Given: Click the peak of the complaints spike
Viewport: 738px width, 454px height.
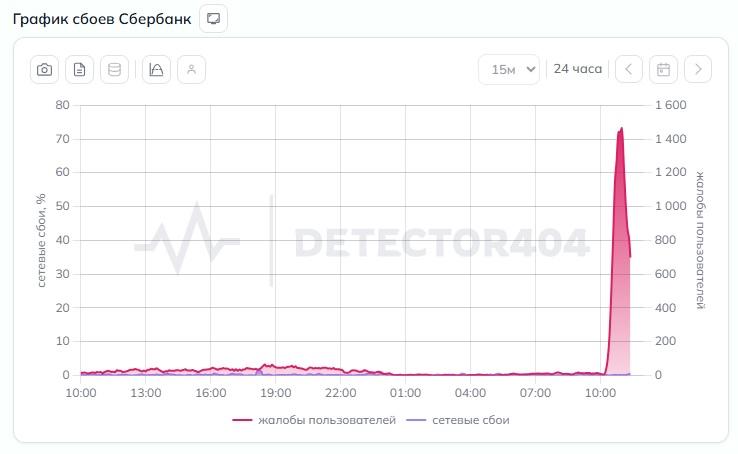Looking at the screenshot, I should click(x=621, y=129).
